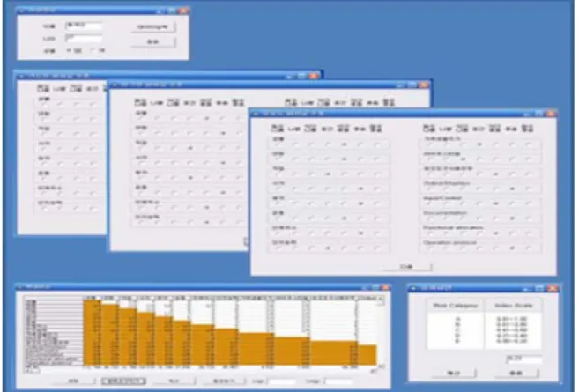Click the Risk Category column header
The image size is (579, 392).
click(x=455, y=306)
